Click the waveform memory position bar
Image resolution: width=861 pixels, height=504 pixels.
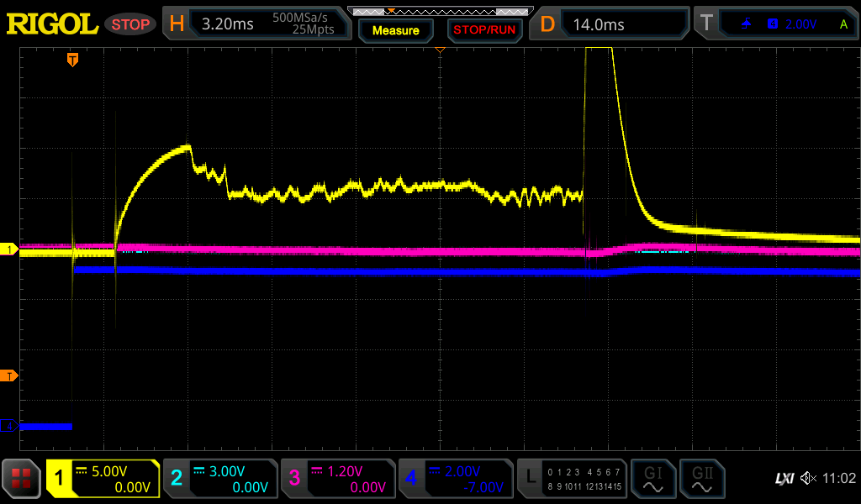point(440,12)
